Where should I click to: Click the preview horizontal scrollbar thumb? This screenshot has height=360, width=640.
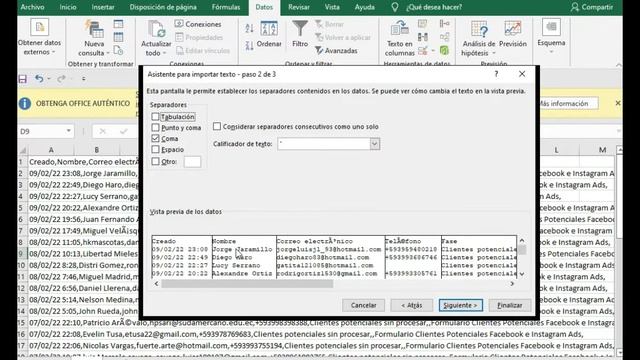pyautogui.click(x=247, y=284)
